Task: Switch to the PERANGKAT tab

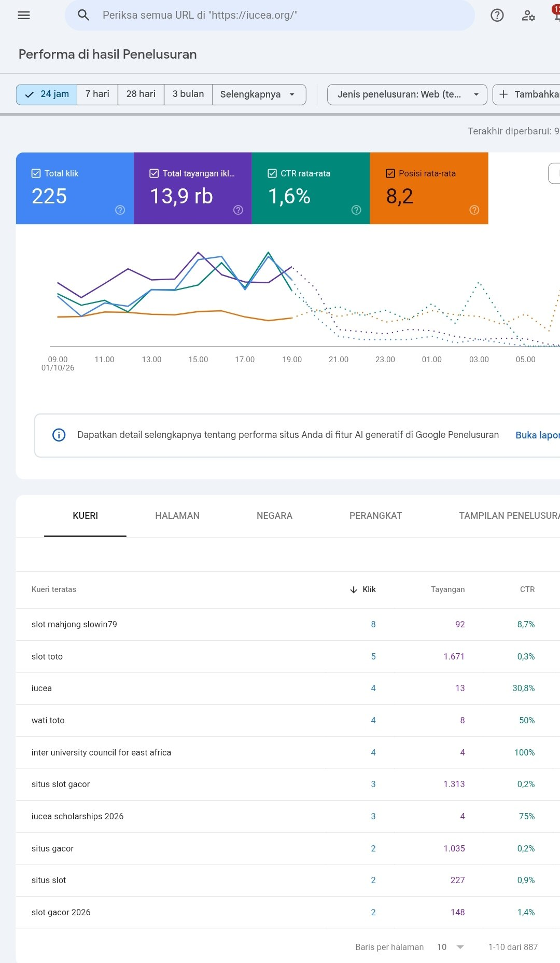Action: [375, 516]
